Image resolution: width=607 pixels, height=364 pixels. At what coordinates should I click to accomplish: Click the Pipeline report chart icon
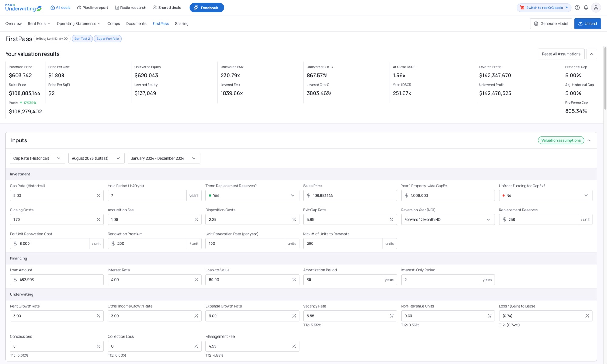click(x=79, y=8)
